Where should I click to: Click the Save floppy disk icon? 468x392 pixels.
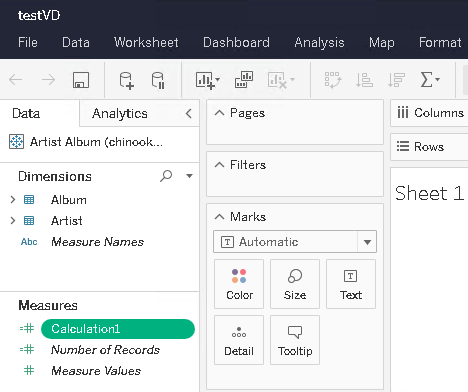coord(81,80)
